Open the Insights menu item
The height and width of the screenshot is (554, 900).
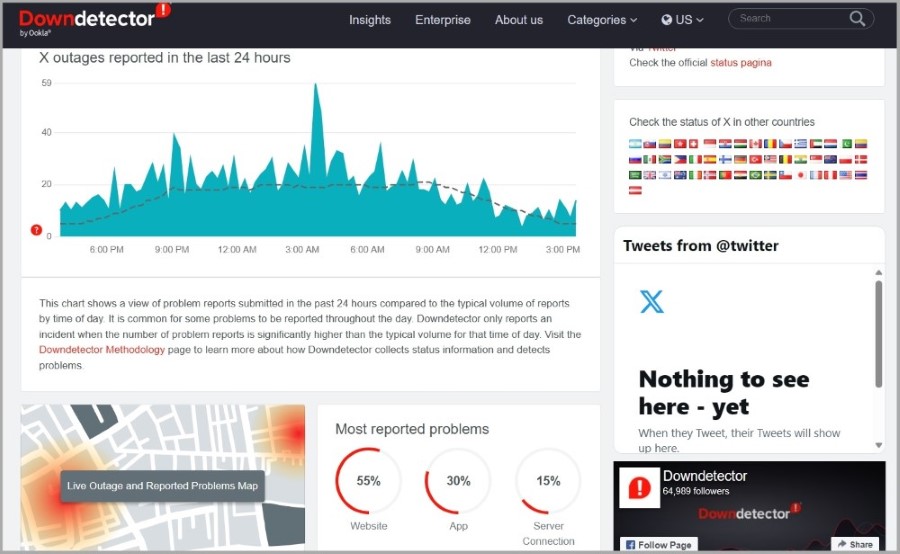coord(370,20)
